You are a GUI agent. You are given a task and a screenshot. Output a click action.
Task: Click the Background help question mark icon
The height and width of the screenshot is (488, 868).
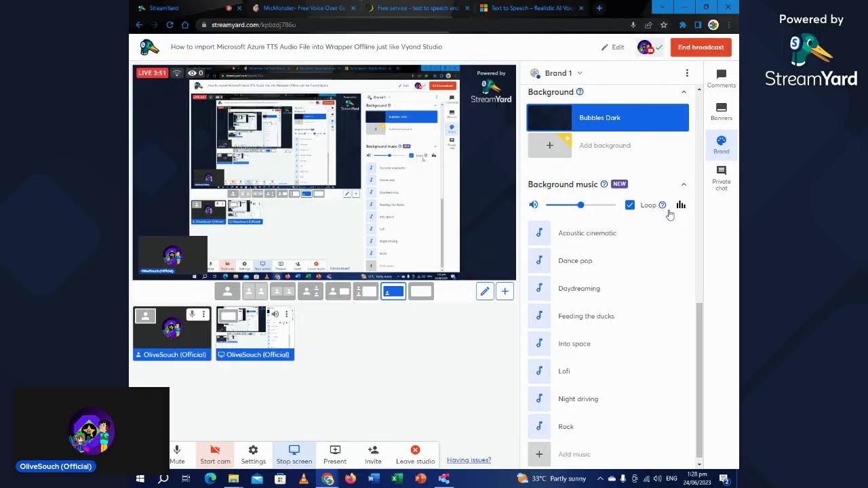click(580, 92)
